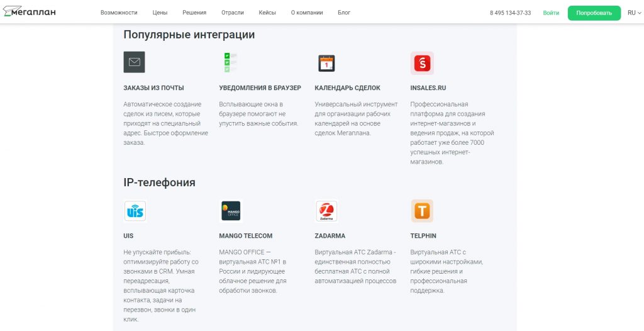Open the Кейсы page

(267, 13)
